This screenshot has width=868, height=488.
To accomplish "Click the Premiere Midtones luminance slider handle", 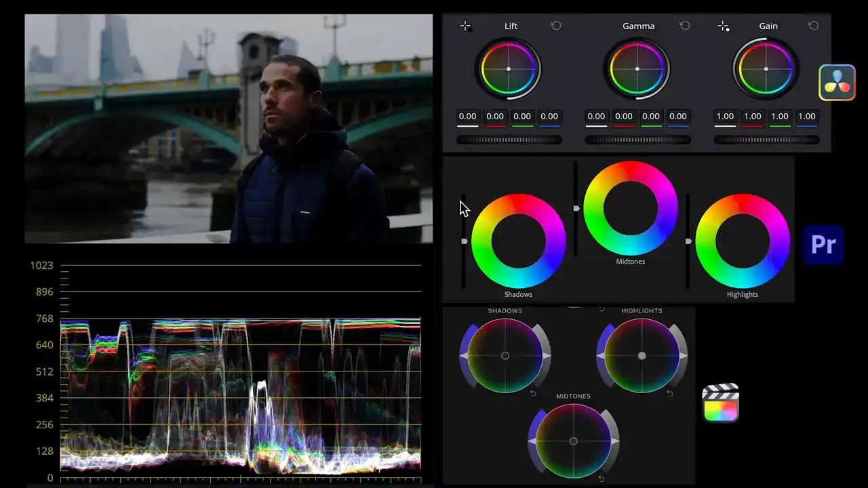I will pos(576,208).
